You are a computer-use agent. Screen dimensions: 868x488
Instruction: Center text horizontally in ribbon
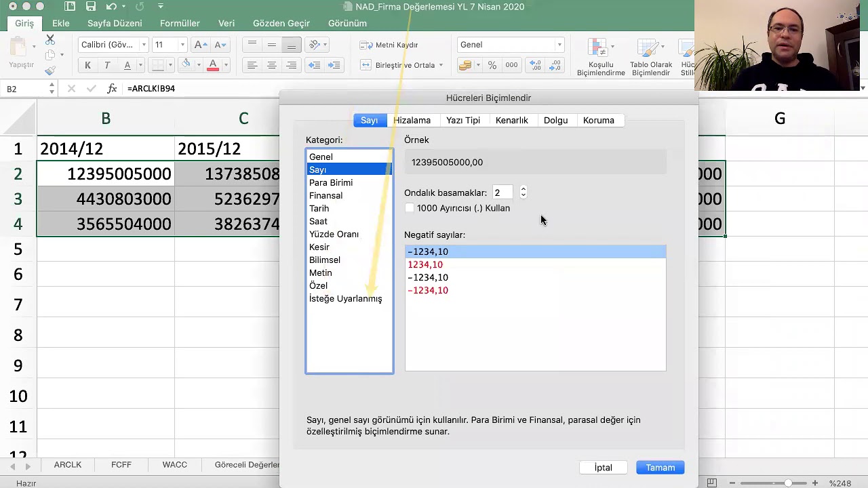(272, 65)
